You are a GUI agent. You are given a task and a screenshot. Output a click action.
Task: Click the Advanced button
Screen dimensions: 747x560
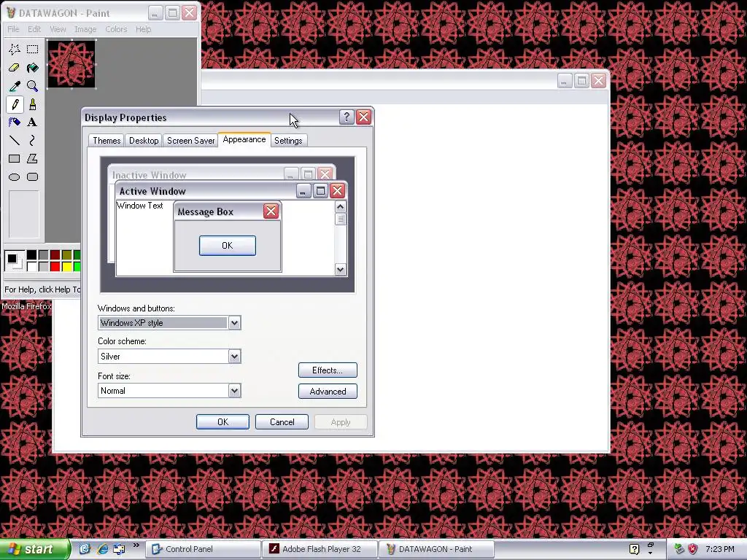(328, 392)
